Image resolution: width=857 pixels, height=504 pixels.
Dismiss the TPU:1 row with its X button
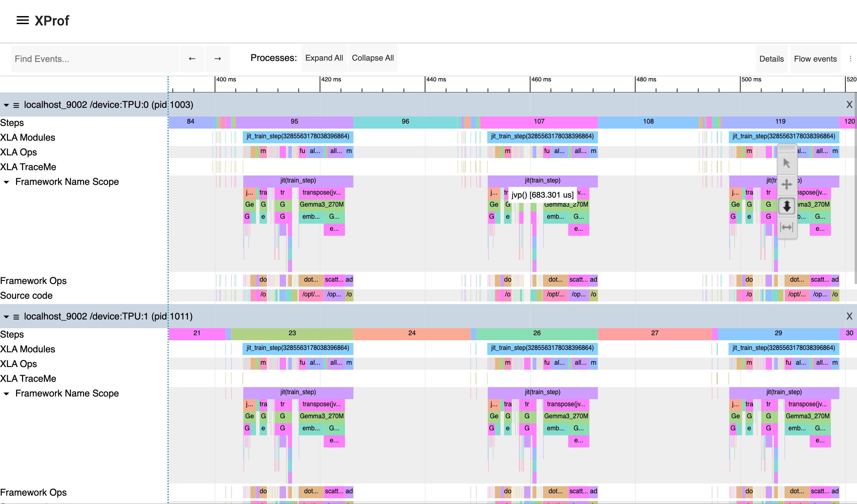pyautogui.click(x=849, y=316)
